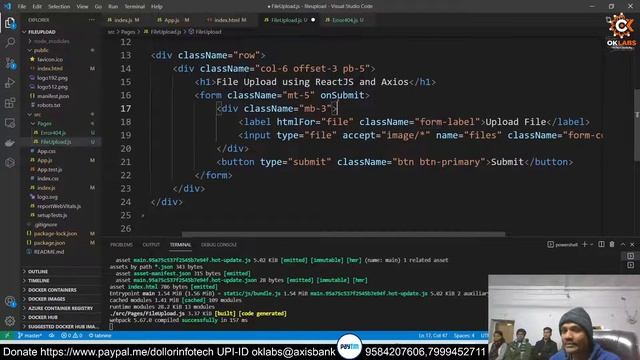The width and height of the screenshot is (640, 360).
Task: Add a new terminal with plus icon
Action: point(584,244)
